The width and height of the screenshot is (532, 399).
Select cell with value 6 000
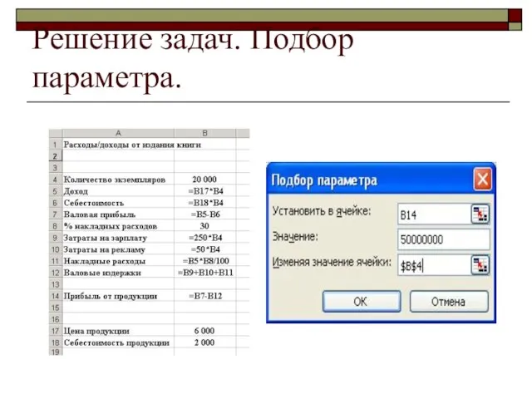click(205, 331)
